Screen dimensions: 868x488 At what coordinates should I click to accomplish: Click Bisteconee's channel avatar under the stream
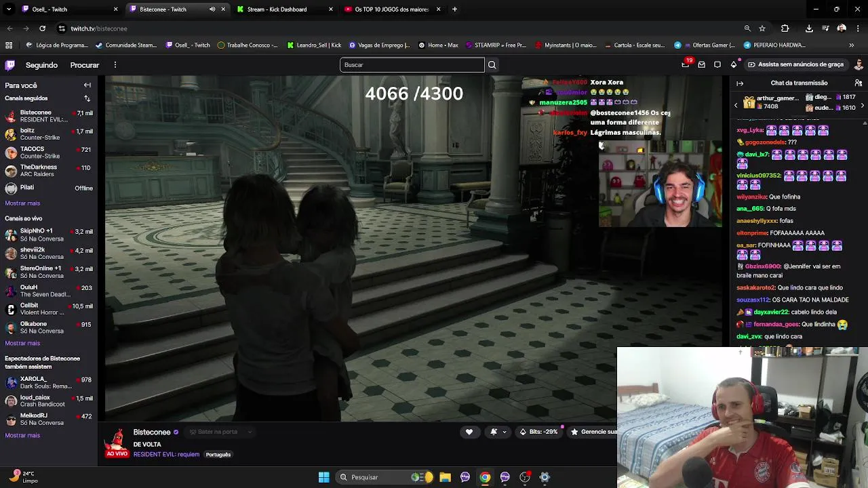point(117,441)
